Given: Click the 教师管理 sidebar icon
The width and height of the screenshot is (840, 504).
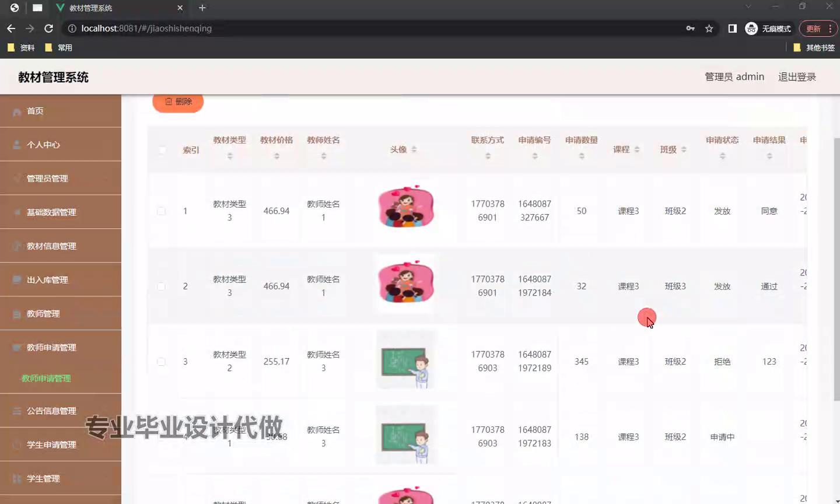Looking at the screenshot, I should pos(17,314).
